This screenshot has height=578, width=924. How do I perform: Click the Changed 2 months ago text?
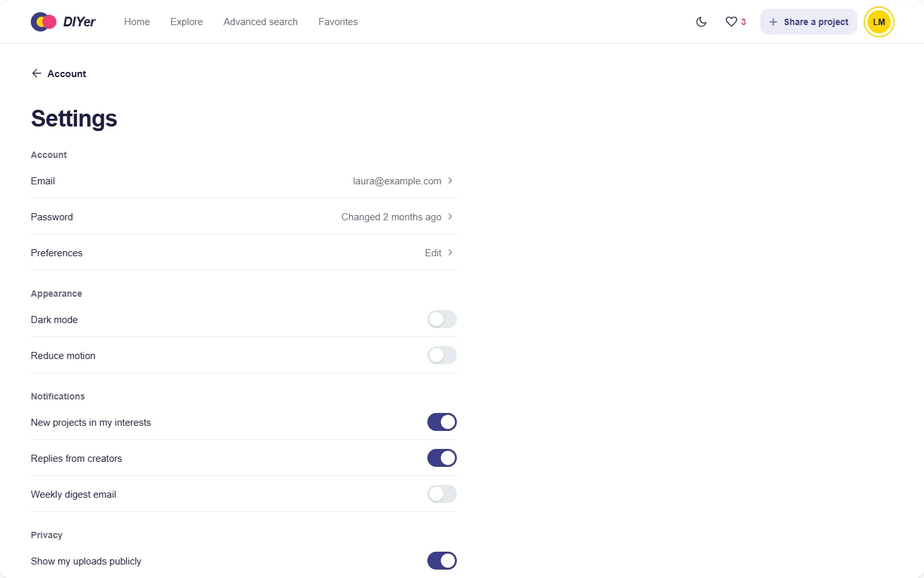391,217
